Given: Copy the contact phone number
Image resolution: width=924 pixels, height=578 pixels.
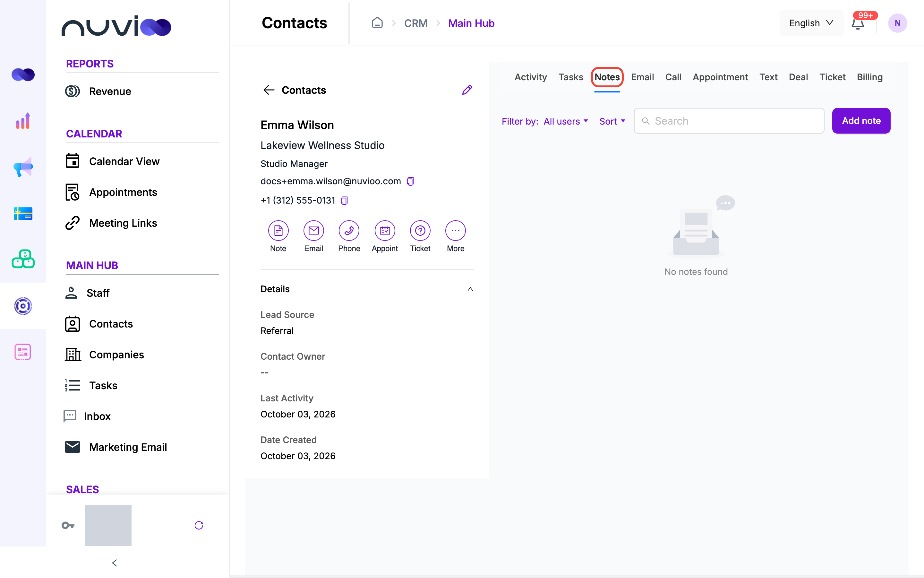Looking at the screenshot, I should pos(344,200).
